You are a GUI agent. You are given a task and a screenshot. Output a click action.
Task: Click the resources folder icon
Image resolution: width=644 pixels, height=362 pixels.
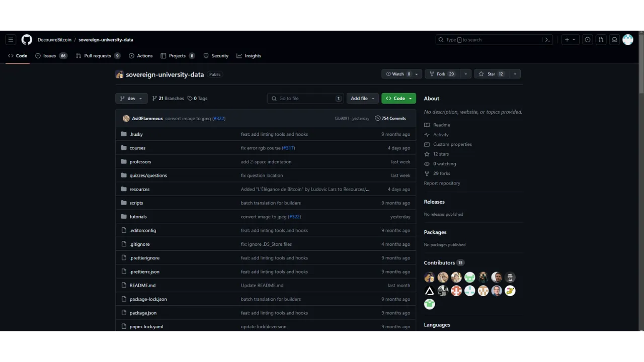click(124, 189)
